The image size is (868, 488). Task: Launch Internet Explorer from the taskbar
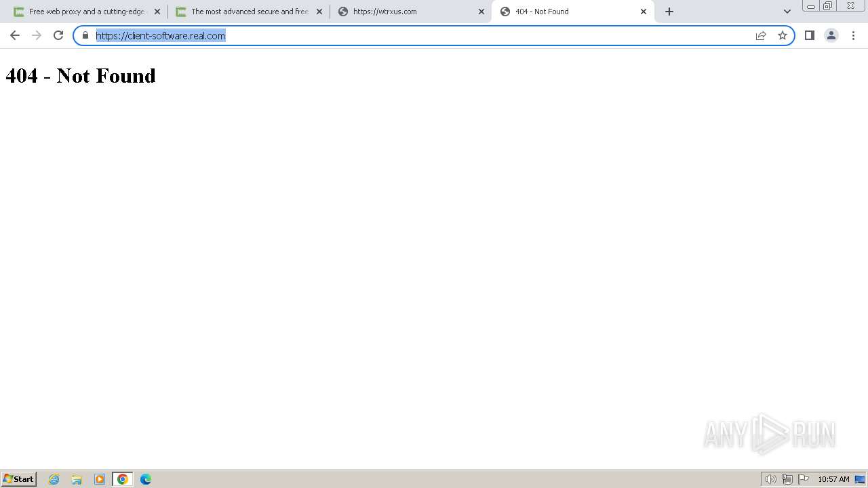[54, 479]
